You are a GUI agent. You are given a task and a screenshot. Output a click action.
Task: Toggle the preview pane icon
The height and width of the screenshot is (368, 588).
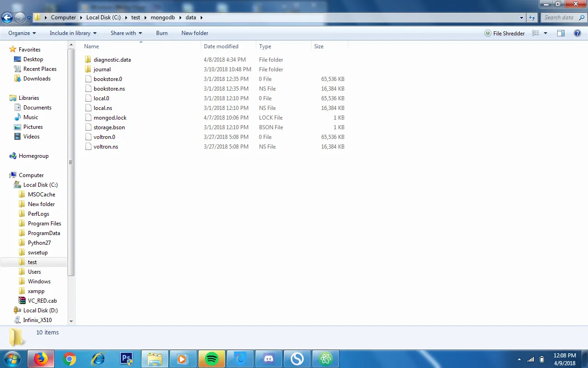[561, 33]
